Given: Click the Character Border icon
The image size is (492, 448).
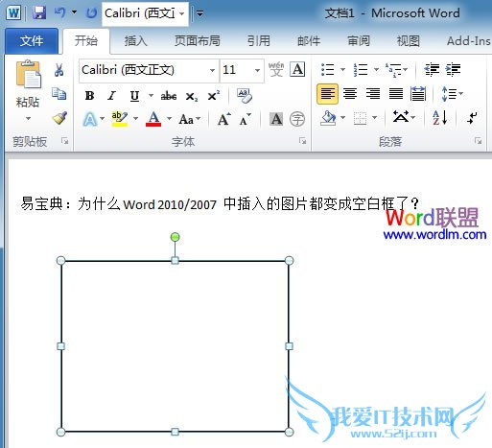Looking at the screenshot, I should click(x=297, y=69).
